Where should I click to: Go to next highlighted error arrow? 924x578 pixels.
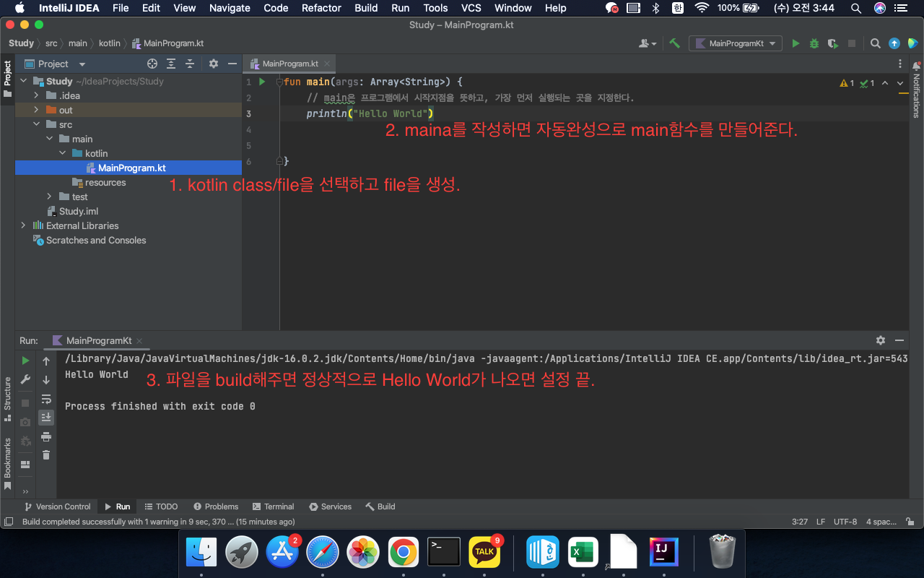[900, 83]
